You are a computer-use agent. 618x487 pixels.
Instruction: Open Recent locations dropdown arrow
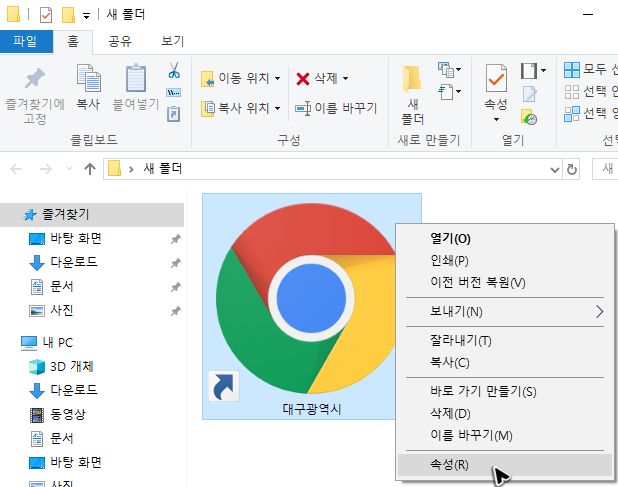click(x=69, y=169)
